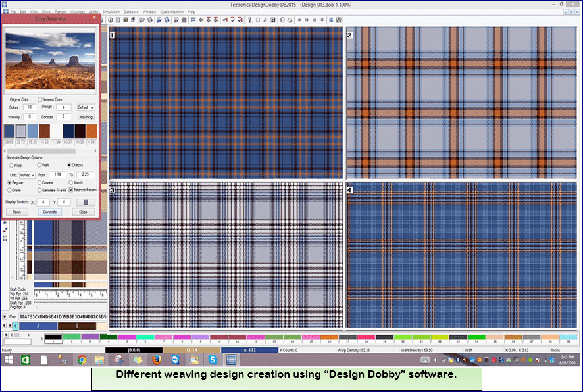Viewport: 583px width, 392px height.
Task: Click the black yarn color 1 in palette
Action: pos(53,338)
